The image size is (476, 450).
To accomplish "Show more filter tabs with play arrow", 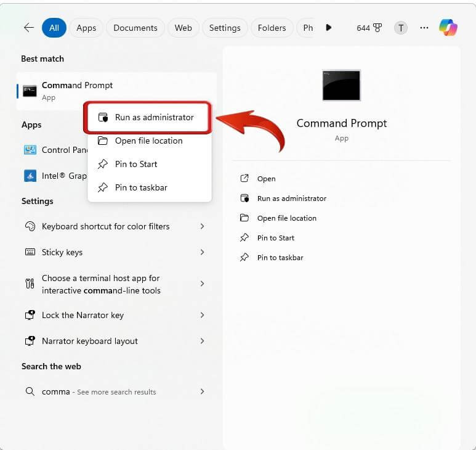I will 328,28.
